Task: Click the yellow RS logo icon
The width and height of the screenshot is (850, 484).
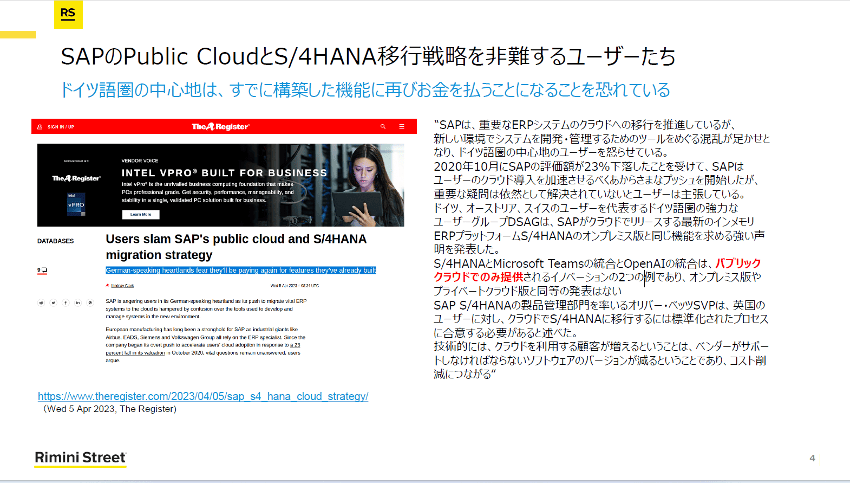Action: pos(68,15)
